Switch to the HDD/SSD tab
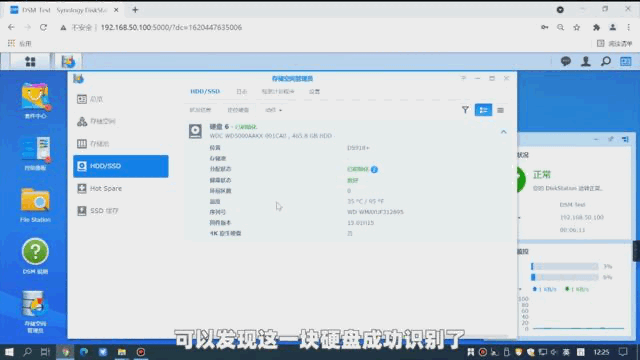This screenshot has width=640, height=360. [205, 91]
